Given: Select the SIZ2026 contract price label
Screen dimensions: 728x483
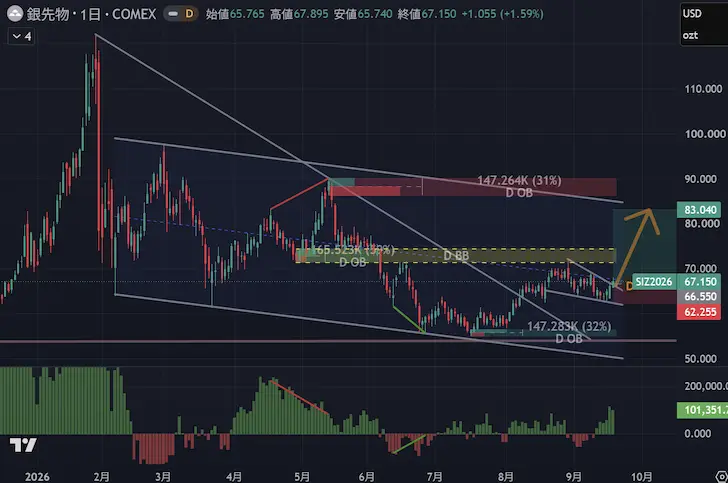Looking at the screenshot, I should (654, 281).
